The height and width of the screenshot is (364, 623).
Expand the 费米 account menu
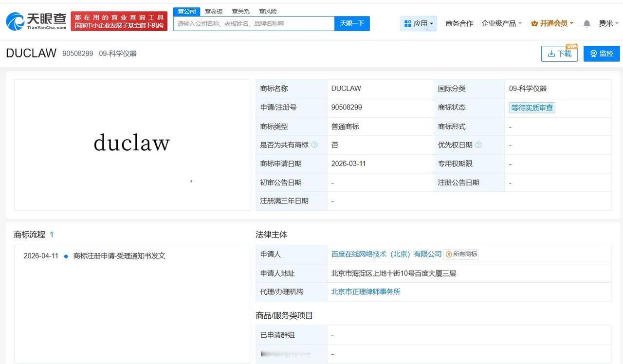click(x=608, y=23)
